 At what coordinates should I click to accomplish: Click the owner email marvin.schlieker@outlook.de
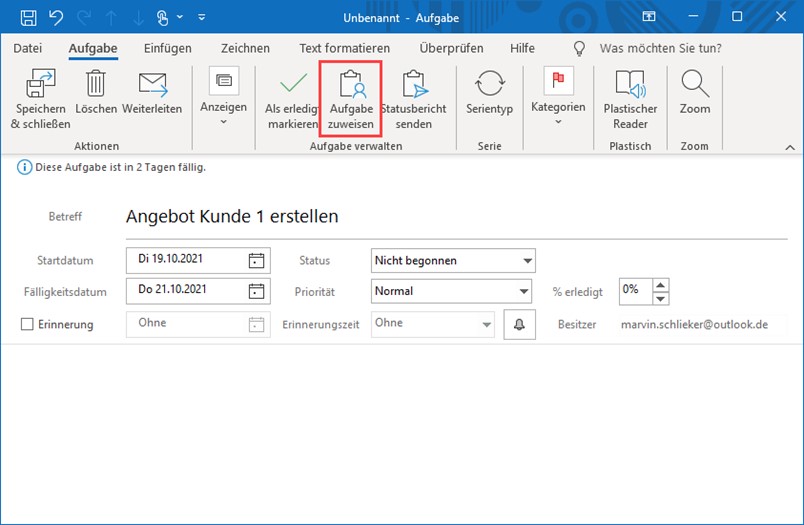[694, 325]
